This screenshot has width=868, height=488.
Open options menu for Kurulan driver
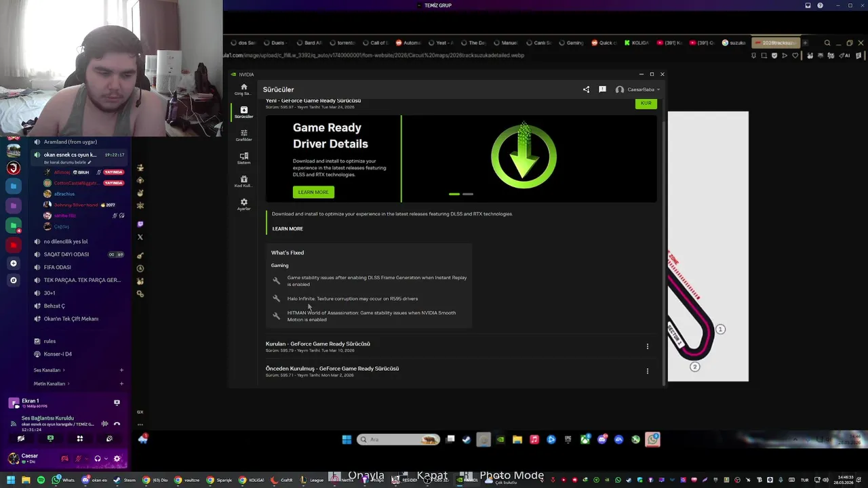(647, 346)
